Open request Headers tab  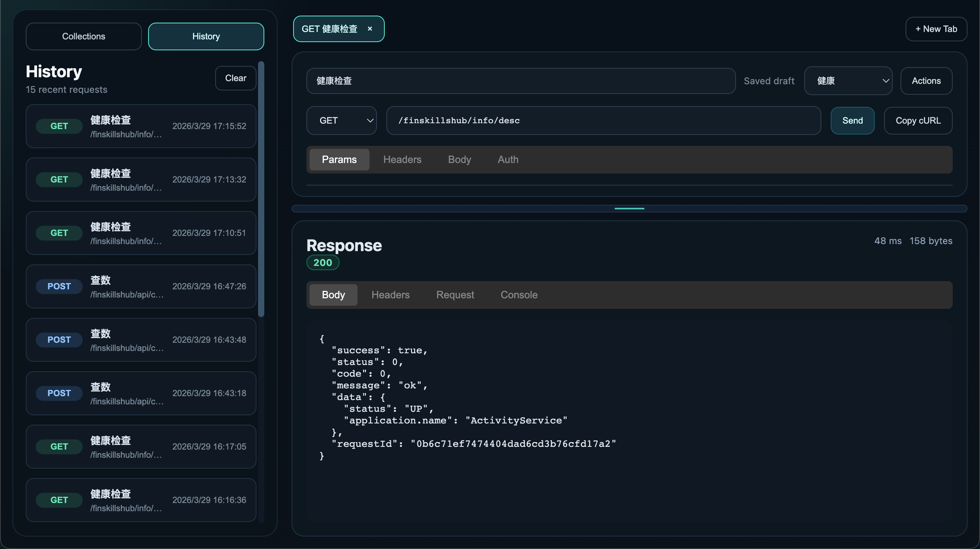coord(402,159)
